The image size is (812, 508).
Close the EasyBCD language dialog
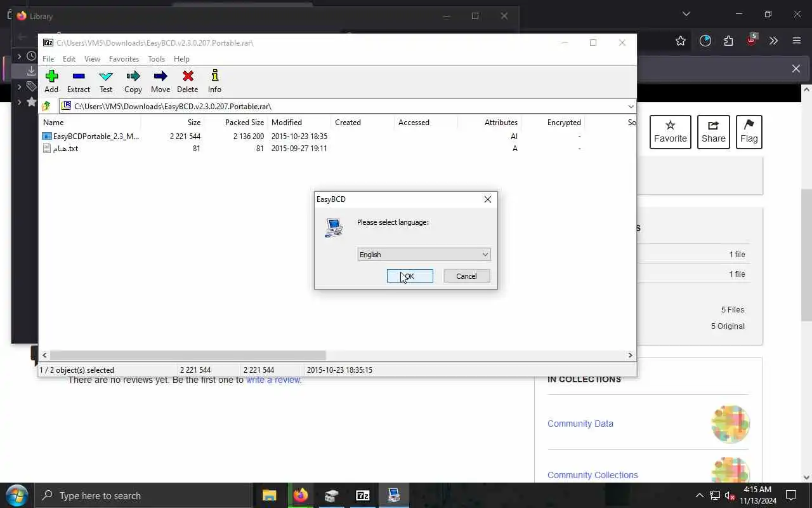(x=488, y=199)
